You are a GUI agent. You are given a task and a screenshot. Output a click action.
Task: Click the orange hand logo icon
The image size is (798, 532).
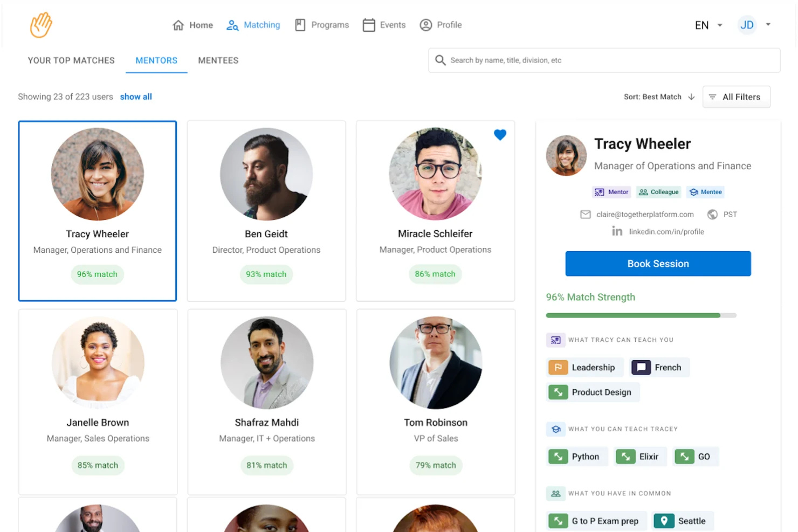pos(41,25)
